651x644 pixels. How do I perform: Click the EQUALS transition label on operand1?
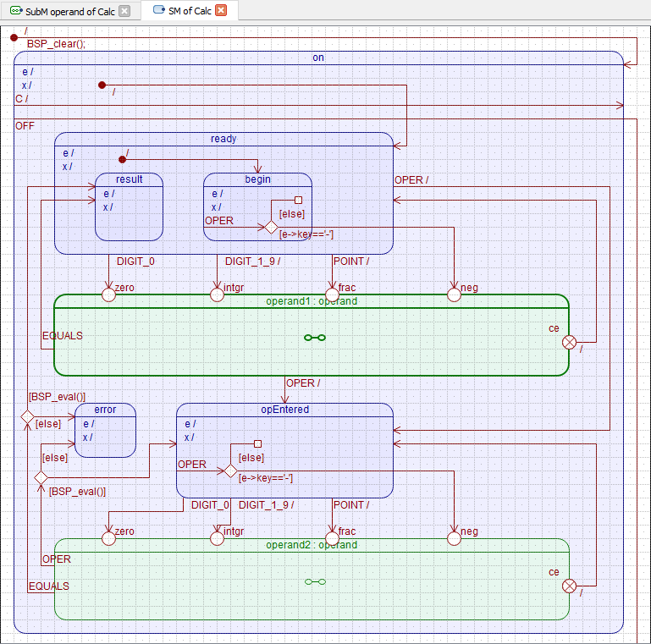[63, 336]
